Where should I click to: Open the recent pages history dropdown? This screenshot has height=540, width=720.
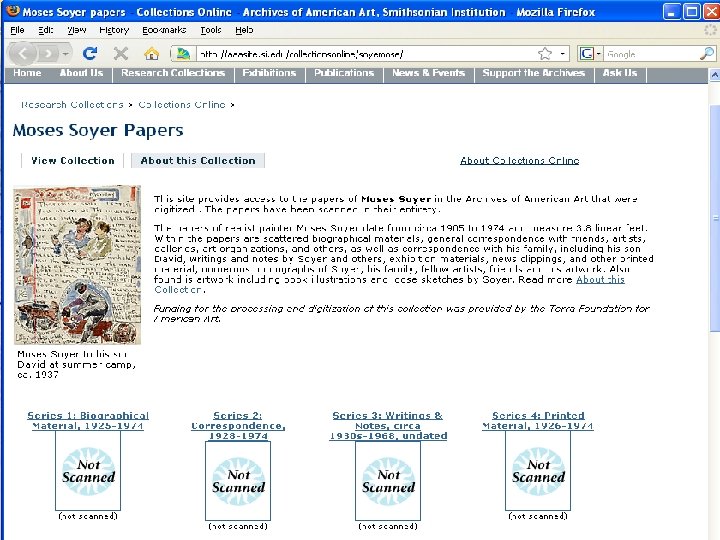point(66,54)
